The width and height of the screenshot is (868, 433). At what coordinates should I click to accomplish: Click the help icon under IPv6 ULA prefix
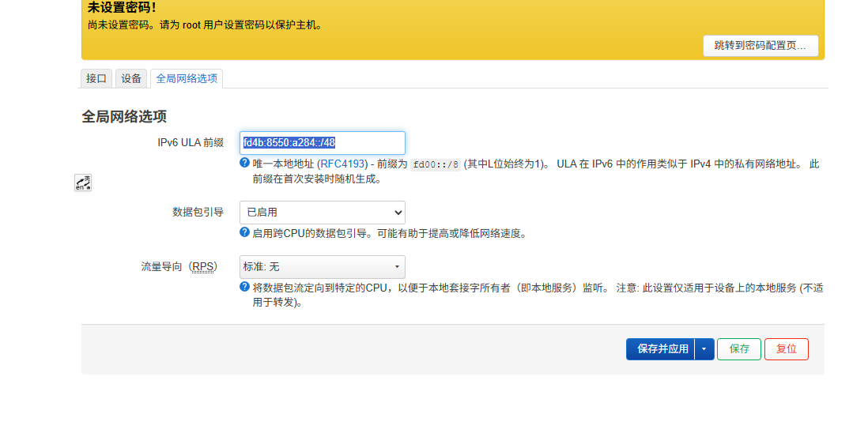point(245,163)
